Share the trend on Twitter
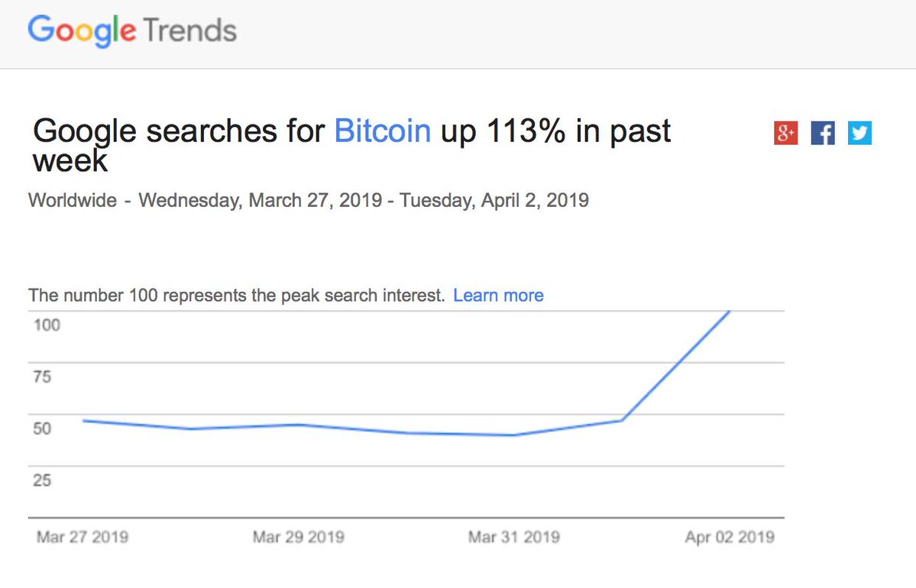The width and height of the screenshot is (916, 588). pos(859,134)
